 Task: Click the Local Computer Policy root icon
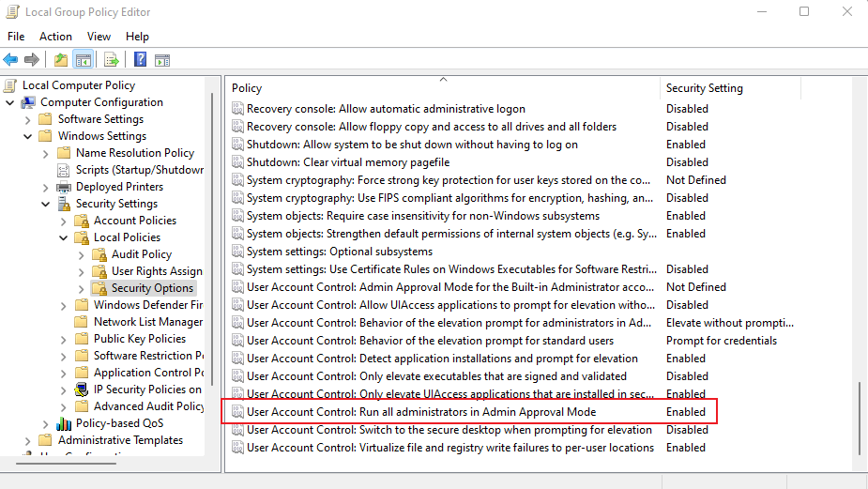tap(10, 85)
